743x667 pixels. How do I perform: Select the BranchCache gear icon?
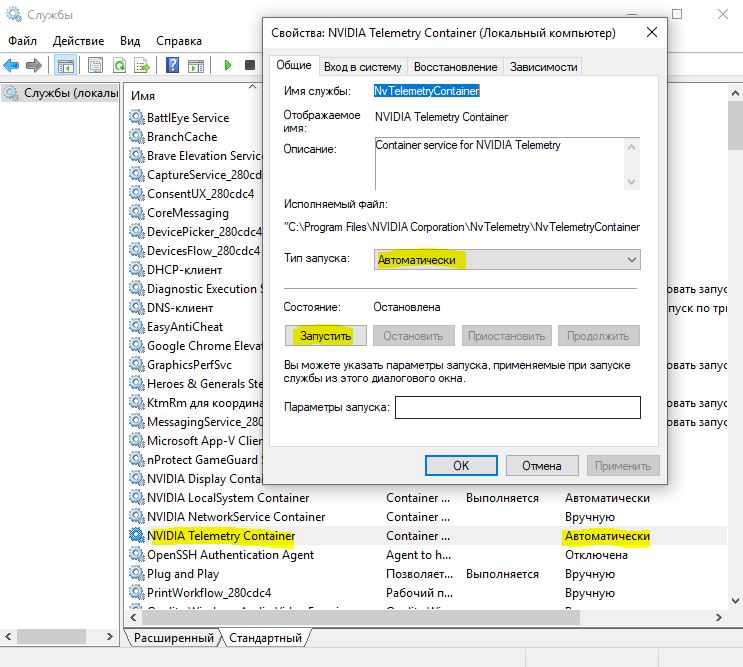[x=136, y=136]
